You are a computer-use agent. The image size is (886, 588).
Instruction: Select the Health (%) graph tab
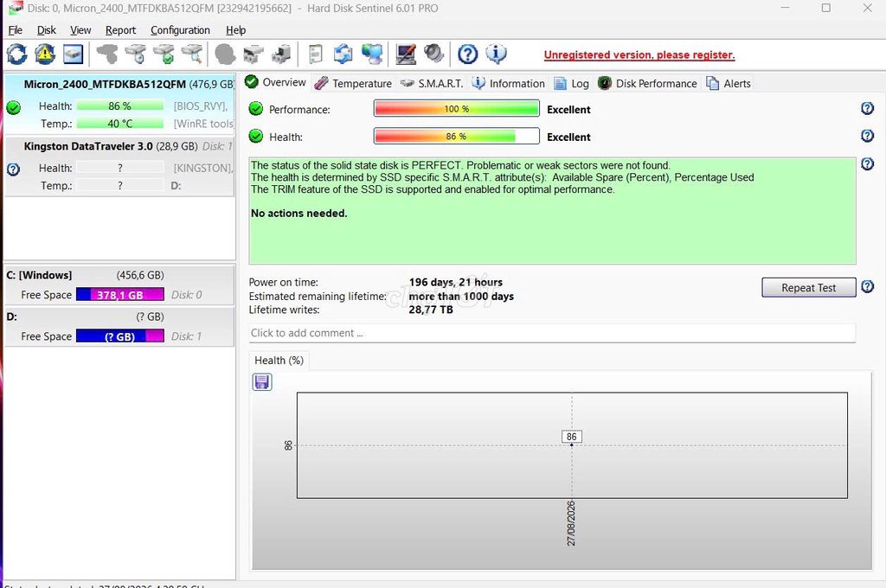click(279, 361)
